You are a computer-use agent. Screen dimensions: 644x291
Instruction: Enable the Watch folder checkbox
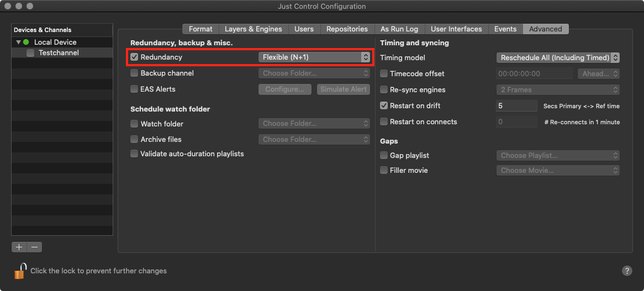tap(134, 124)
